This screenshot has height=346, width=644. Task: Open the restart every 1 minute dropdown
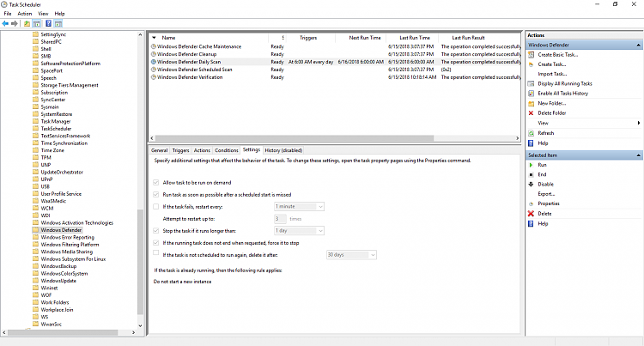[x=299, y=206]
